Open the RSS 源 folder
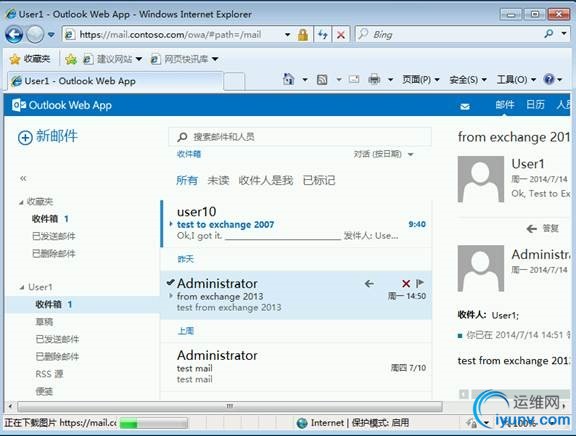576x436 pixels. click(x=50, y=374)
